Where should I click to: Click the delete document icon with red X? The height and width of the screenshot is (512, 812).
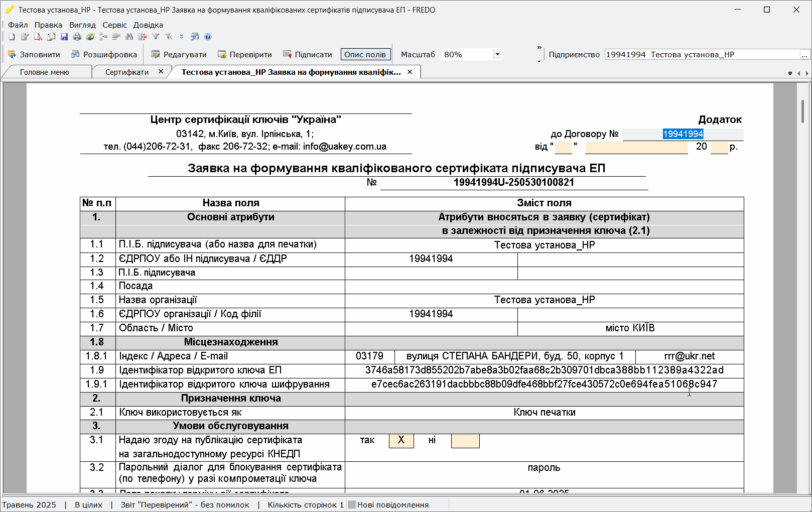click(38, 37)
